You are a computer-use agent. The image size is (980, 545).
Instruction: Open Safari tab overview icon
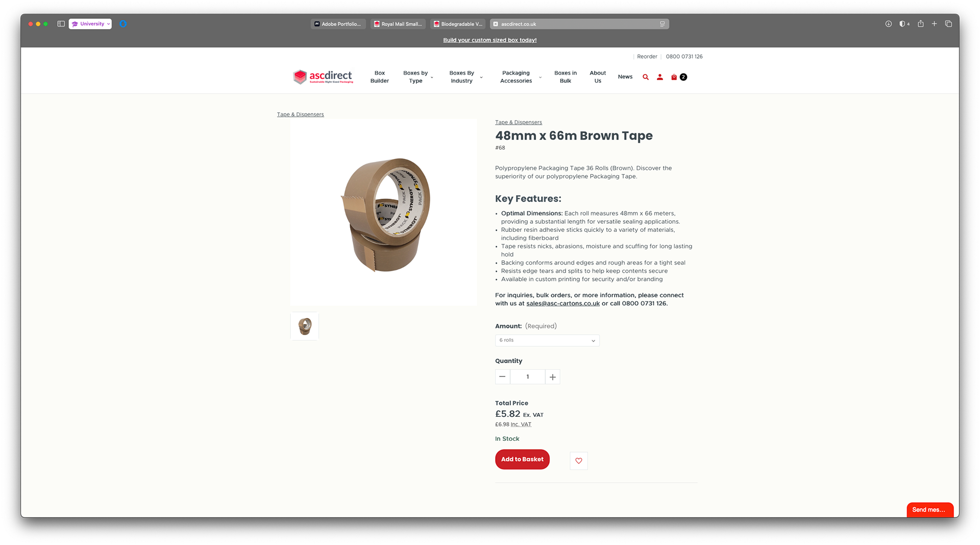948,24
